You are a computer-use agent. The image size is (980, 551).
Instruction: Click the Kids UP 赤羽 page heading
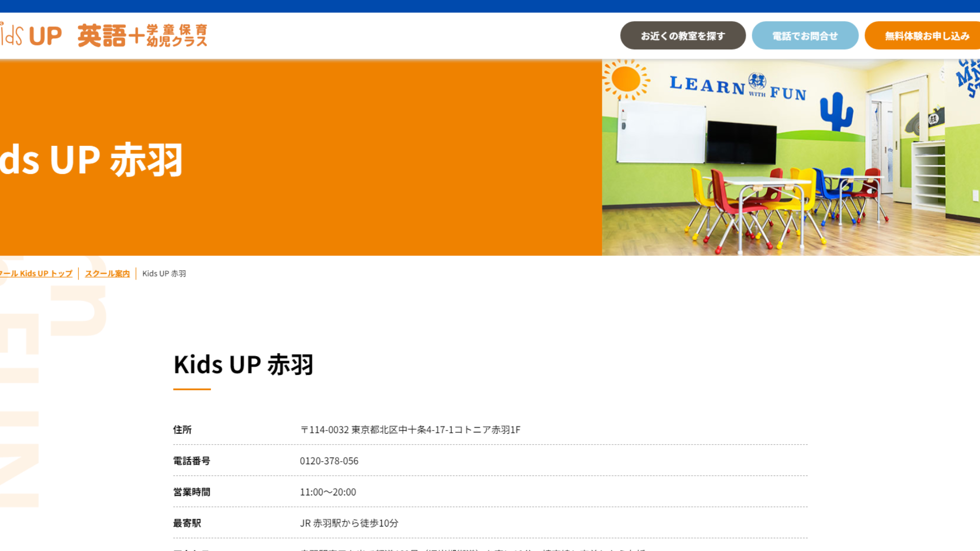(243, 364)
